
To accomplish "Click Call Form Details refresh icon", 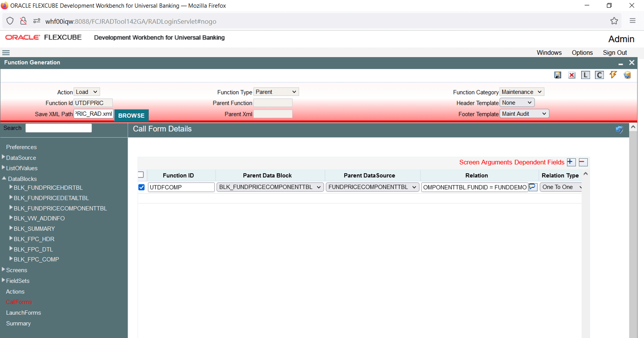I will (619, 129).
